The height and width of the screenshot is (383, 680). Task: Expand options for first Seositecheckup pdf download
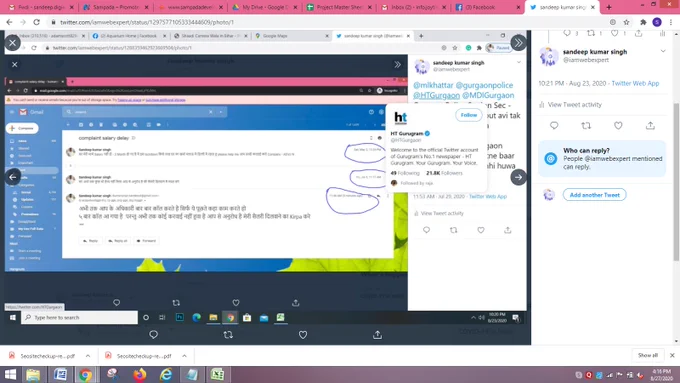click(88, 356)
